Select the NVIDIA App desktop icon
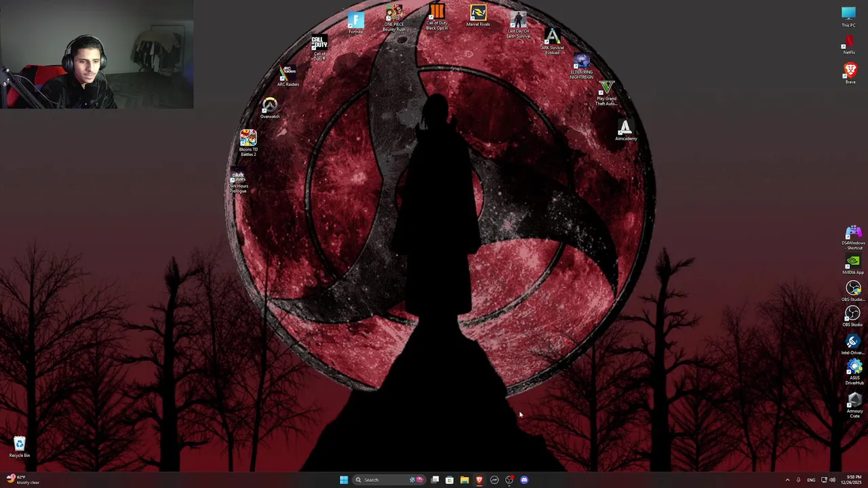Screen dimensions: 868x488 tap(853, 265)
